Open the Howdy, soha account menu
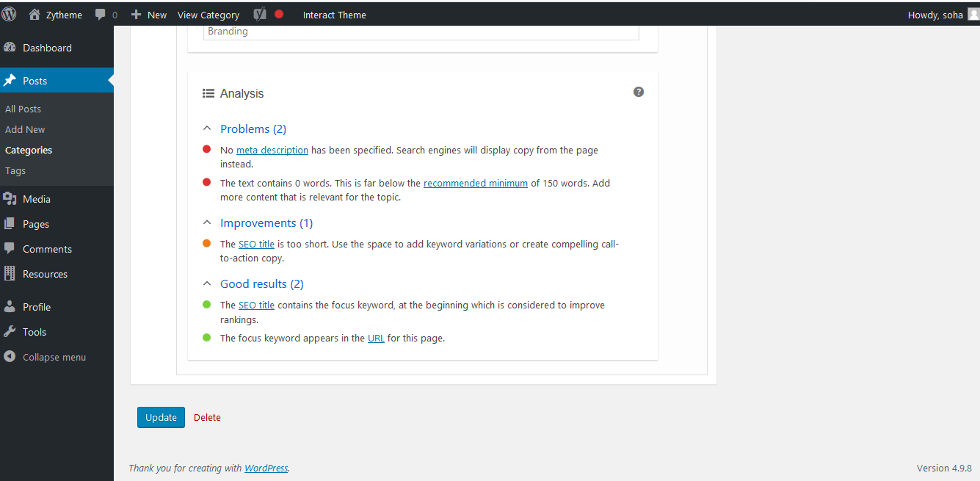Viewport: 980px width, 481px height. pyautogui.click(x=943, y=15)
